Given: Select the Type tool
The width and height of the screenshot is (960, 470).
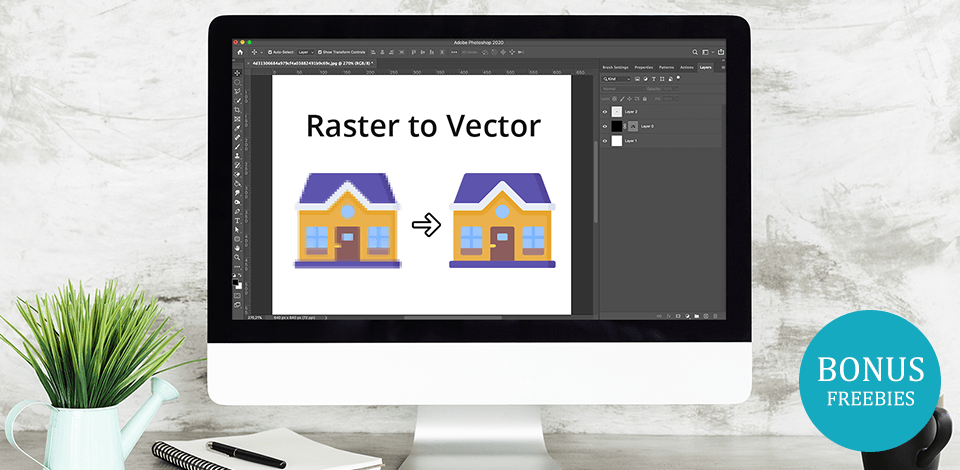Looking at the screenshot, I should tap(238, 220).
